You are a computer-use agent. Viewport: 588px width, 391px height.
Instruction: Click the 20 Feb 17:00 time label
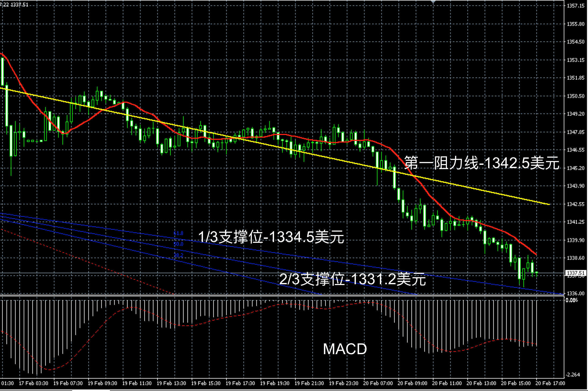point(550,383)
